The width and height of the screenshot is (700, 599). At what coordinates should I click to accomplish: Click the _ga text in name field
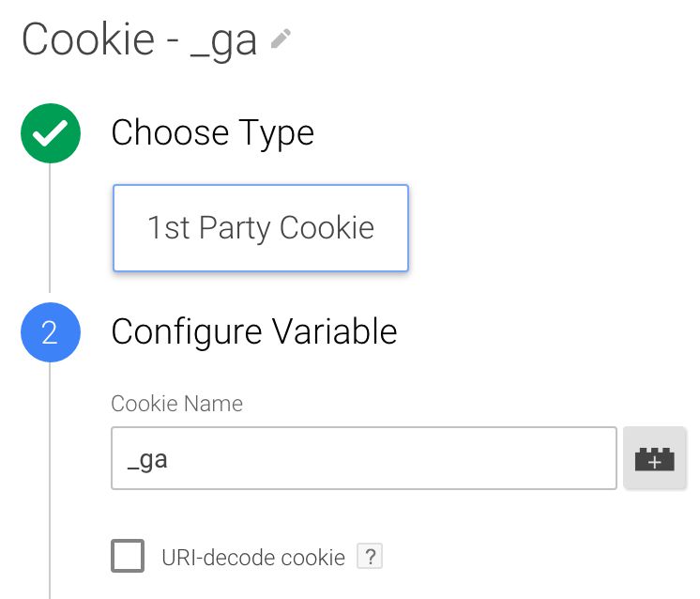[147, 460]
